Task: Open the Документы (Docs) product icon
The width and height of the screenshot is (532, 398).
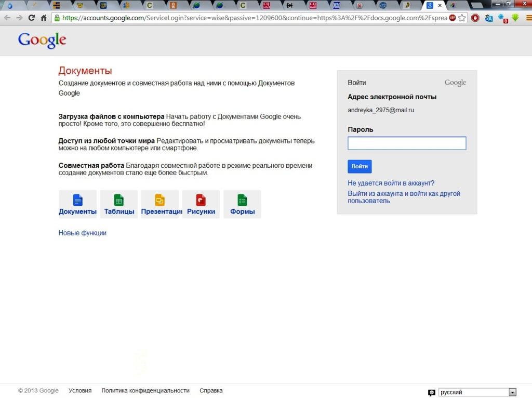Action: click(x=77, y=204)
